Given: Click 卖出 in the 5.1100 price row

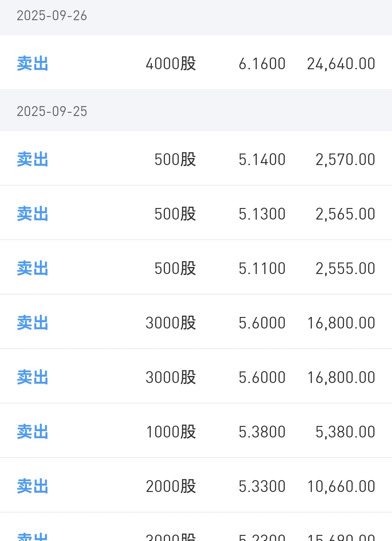Looking at the screenshot, I should (32, 268).
